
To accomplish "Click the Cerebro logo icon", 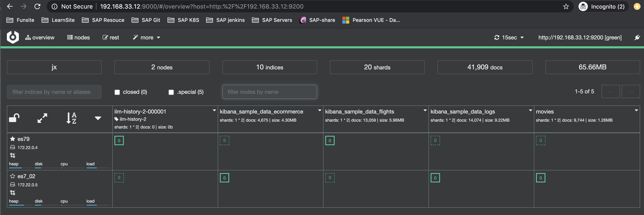I will (13, 37).
